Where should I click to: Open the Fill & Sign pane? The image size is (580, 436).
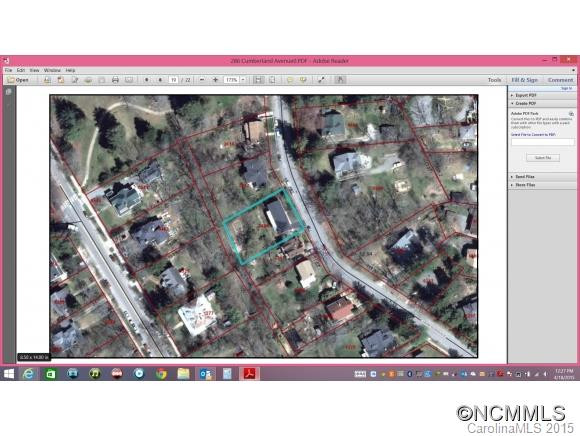coord(525,80)
